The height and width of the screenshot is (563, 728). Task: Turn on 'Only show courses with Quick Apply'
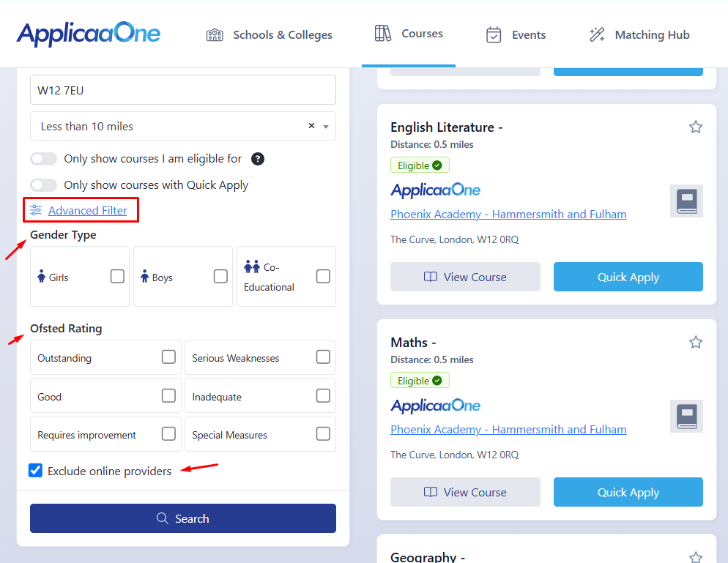[x=43, y=184]
